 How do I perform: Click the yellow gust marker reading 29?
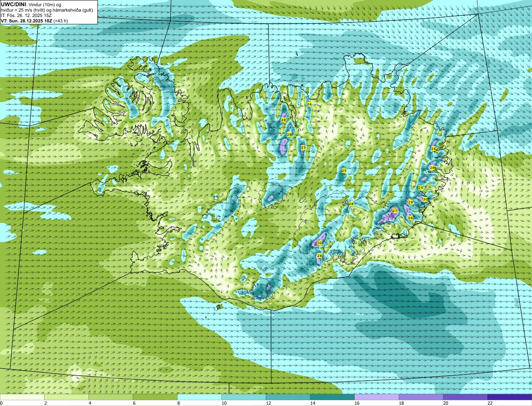[x=411, y=202]
